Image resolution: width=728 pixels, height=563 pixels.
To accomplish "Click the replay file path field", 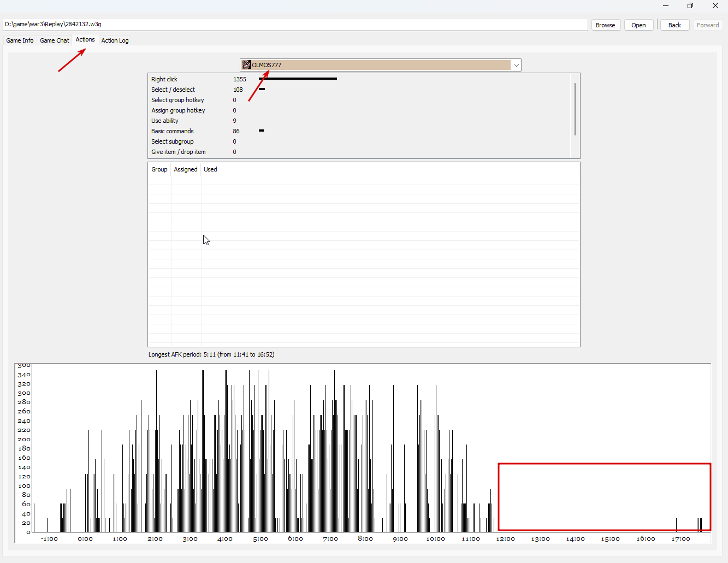I will click(295, 25).
